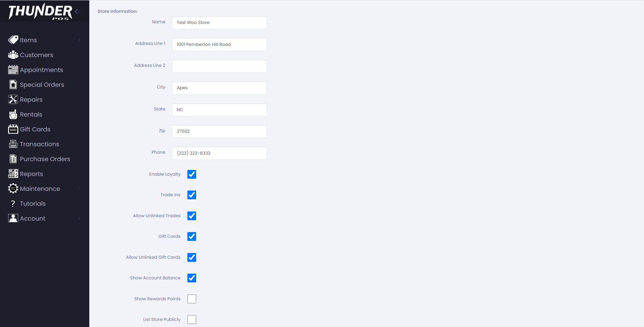Expand the Maintenance submenu arrow

pyautogui.click(x=79, y=188)
